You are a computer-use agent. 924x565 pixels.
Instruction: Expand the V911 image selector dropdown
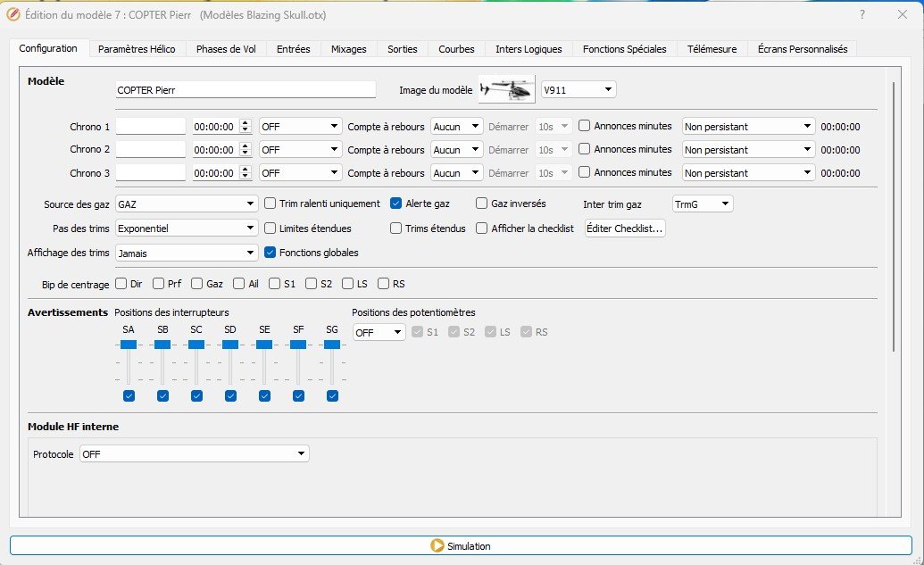(x=579, y=89)
